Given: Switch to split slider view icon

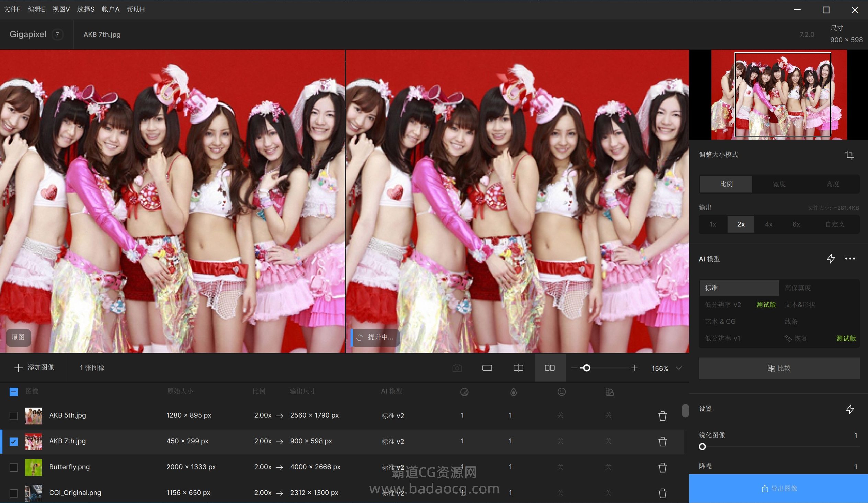Looking at the screenshot, I should [x=518, y=368].
